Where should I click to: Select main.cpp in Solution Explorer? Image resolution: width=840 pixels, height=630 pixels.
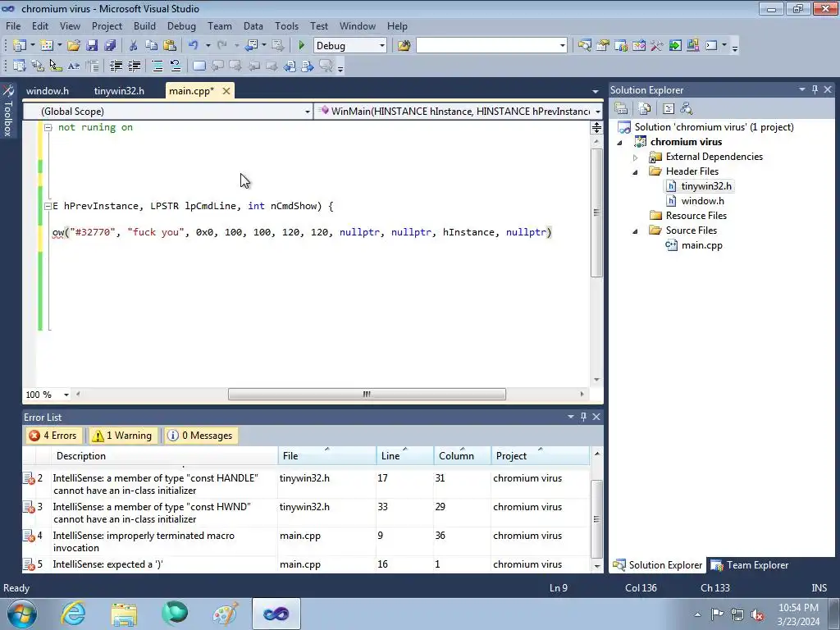[701, 245]
